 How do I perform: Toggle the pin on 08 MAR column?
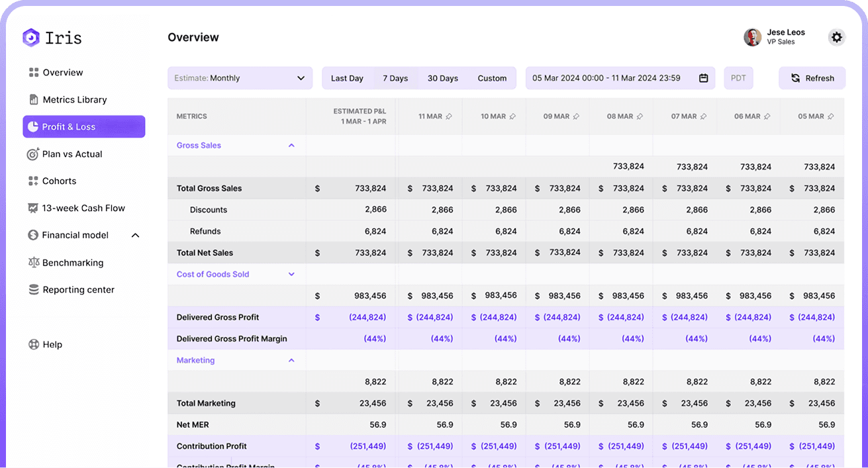click(x=640, y=117)
